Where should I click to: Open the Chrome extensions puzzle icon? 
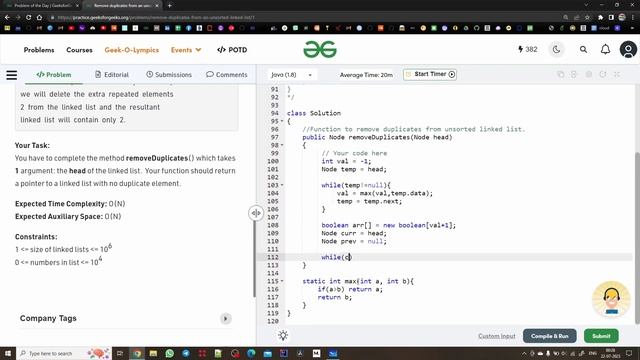coord(600,18)
